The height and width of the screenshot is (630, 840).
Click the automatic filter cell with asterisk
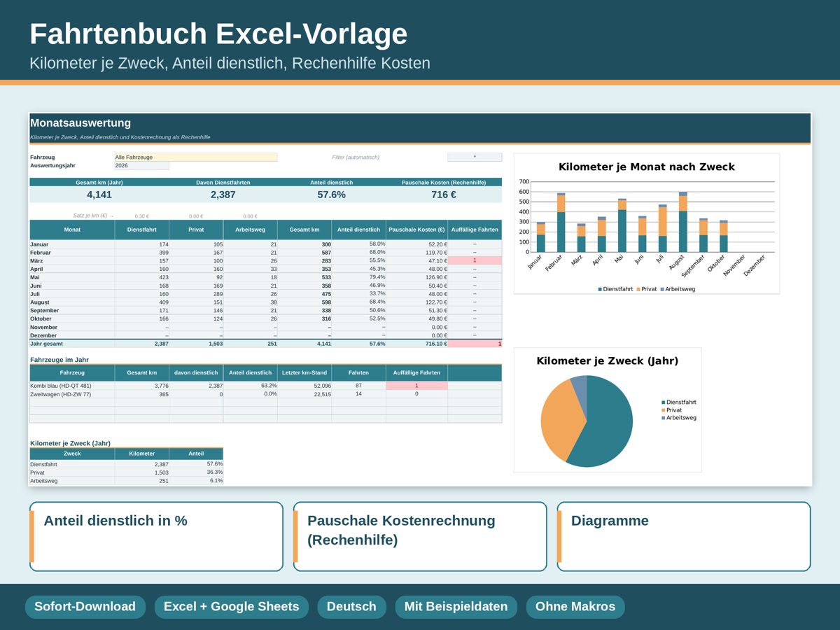475,157
